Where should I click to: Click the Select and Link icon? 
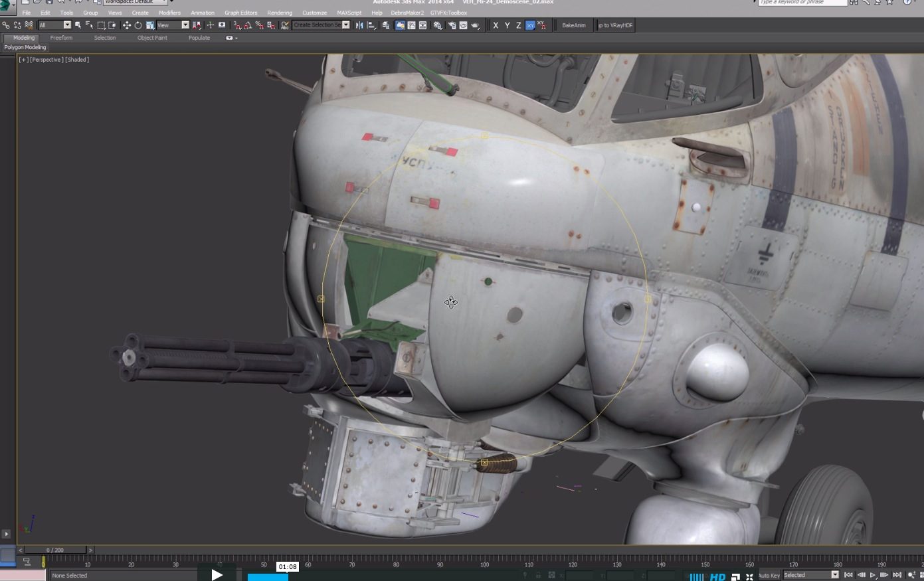[6, 25]
